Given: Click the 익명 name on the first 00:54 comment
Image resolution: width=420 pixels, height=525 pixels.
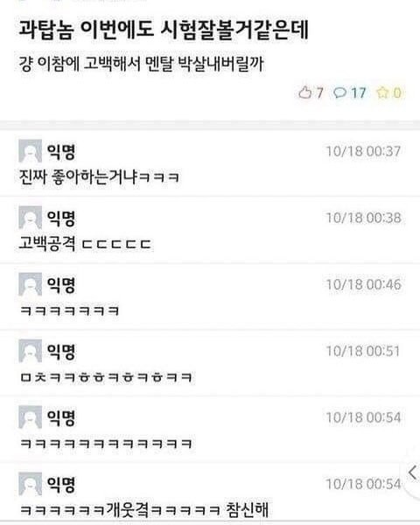Looking at the screenshot, I should pyautogui.click(x=61, y=418).
